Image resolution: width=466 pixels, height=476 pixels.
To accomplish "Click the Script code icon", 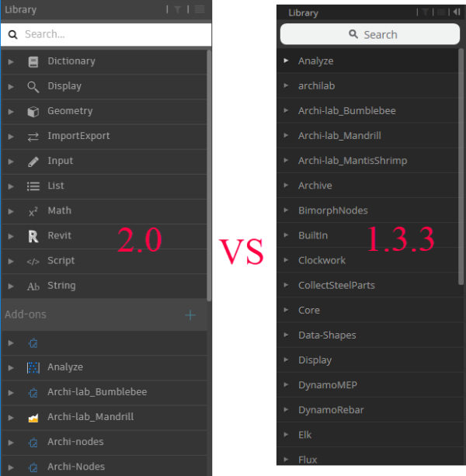I will 33,261.
